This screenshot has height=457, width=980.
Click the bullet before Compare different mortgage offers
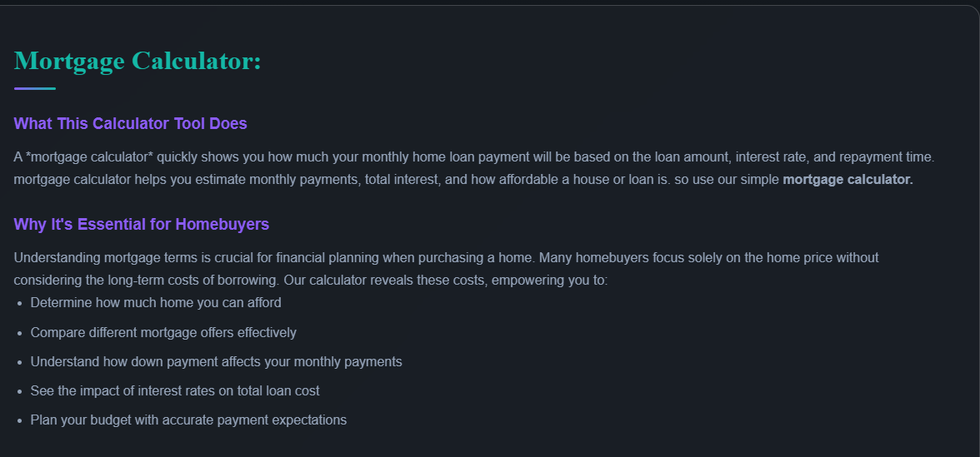click(21, 333)
